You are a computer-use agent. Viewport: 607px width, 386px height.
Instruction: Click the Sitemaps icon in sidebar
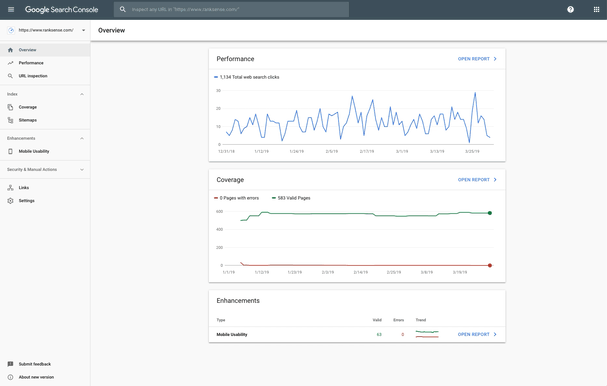pos(10,120)
